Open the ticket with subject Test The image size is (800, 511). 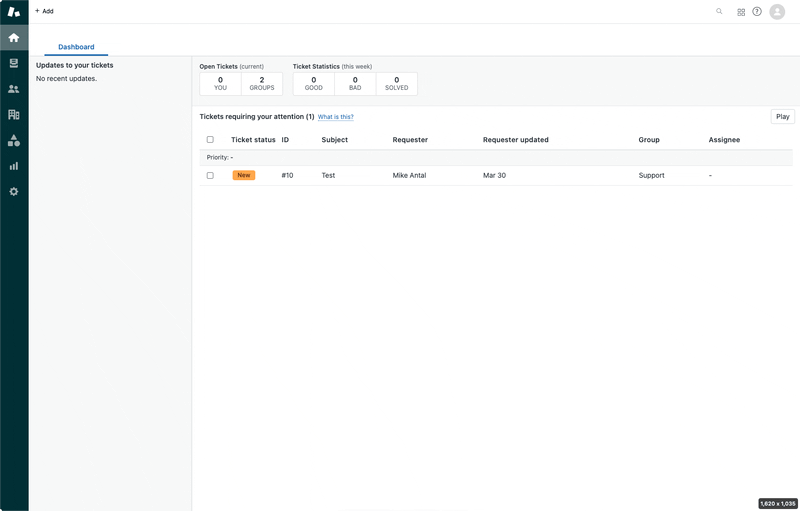point(328,175)
